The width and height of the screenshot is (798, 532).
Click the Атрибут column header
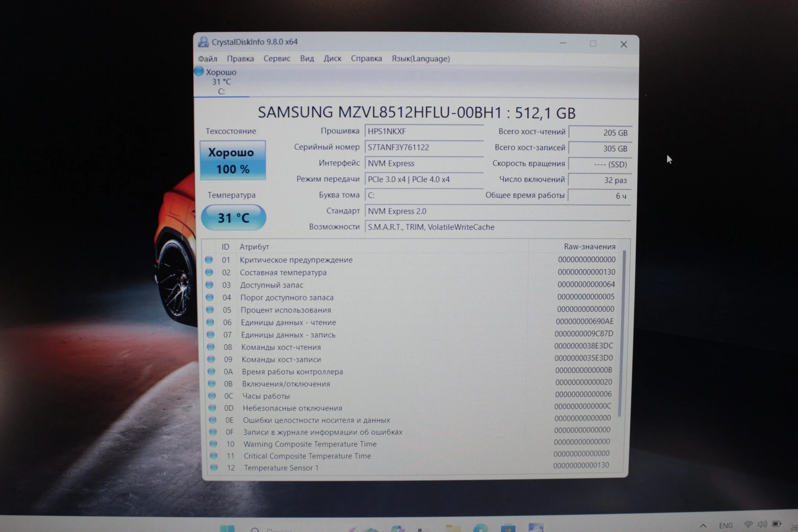coord(254,247)
